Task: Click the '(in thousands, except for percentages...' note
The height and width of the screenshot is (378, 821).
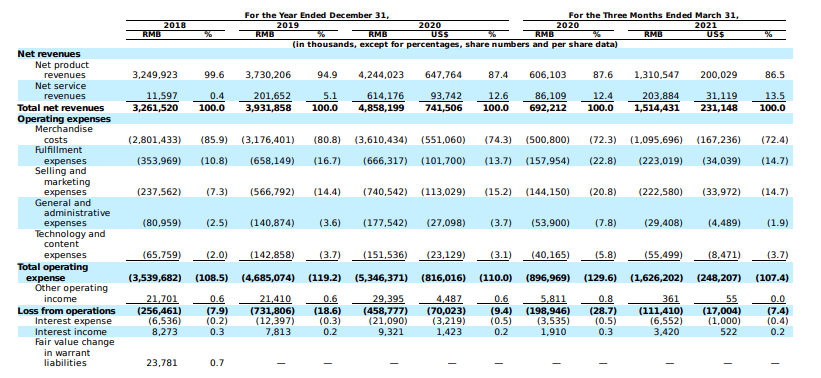Action: coord(455,45)
